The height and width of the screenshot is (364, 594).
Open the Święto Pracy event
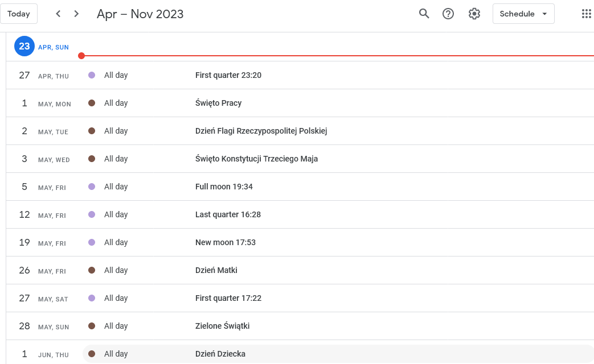[218, 103]
